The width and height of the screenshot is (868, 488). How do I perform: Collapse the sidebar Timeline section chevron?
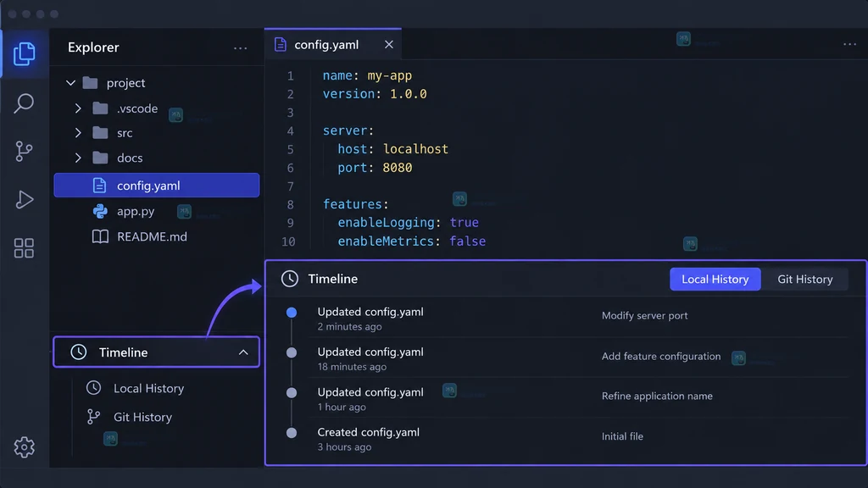[x=243, y=352]
